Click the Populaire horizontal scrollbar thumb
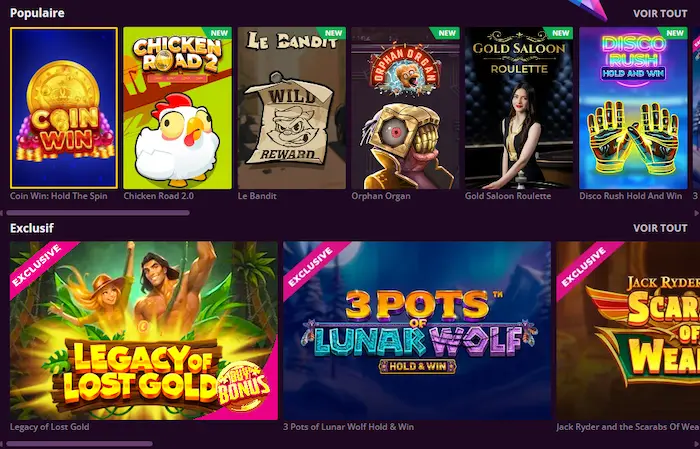 98,213
